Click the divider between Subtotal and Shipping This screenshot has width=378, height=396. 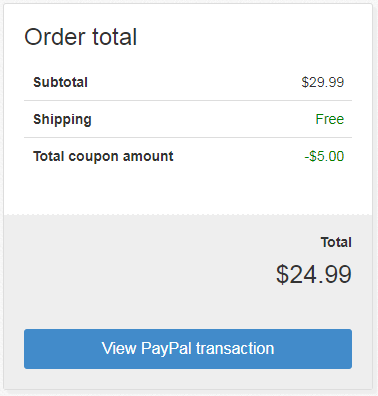coord(188,100)
